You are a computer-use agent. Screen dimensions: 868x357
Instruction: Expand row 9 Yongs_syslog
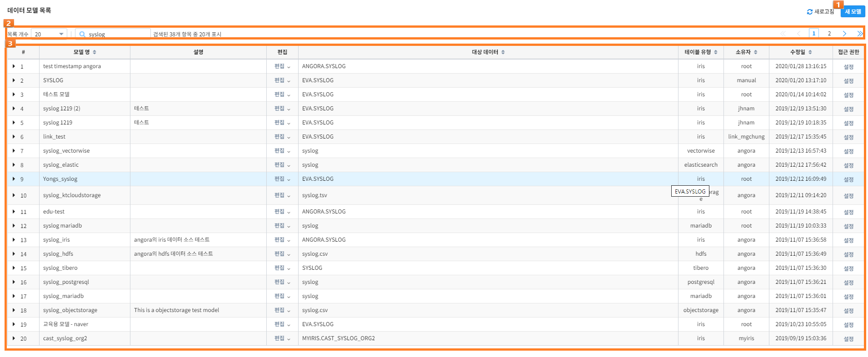[x=14, y=179]
